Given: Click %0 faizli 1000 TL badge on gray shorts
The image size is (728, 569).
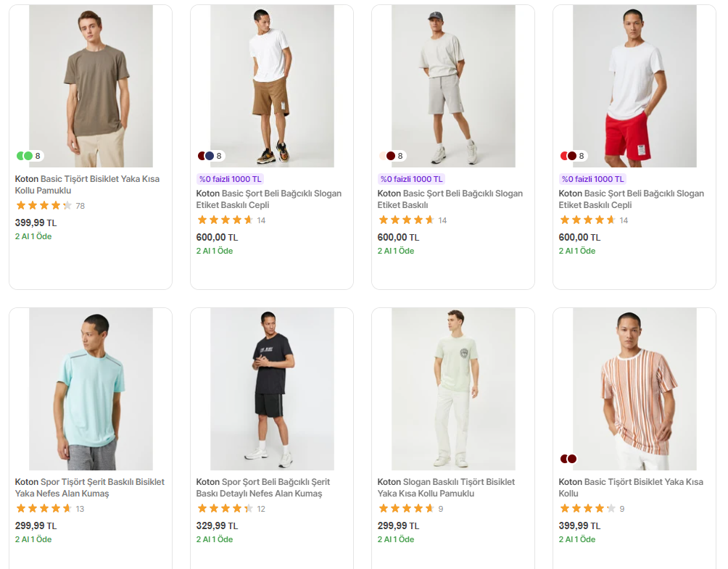Looking at the screenshot, I should tap(411, 179).
